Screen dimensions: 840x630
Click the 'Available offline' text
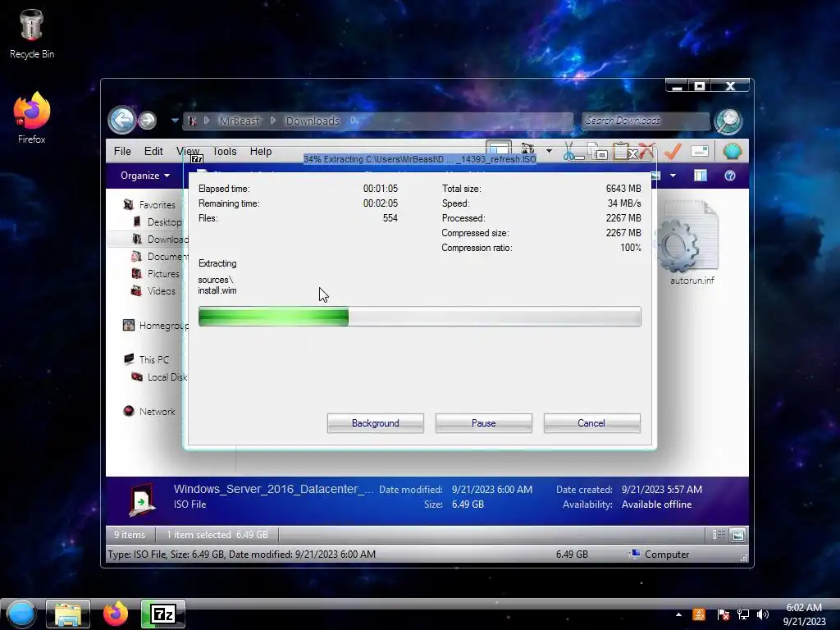(x=656, y=504)
